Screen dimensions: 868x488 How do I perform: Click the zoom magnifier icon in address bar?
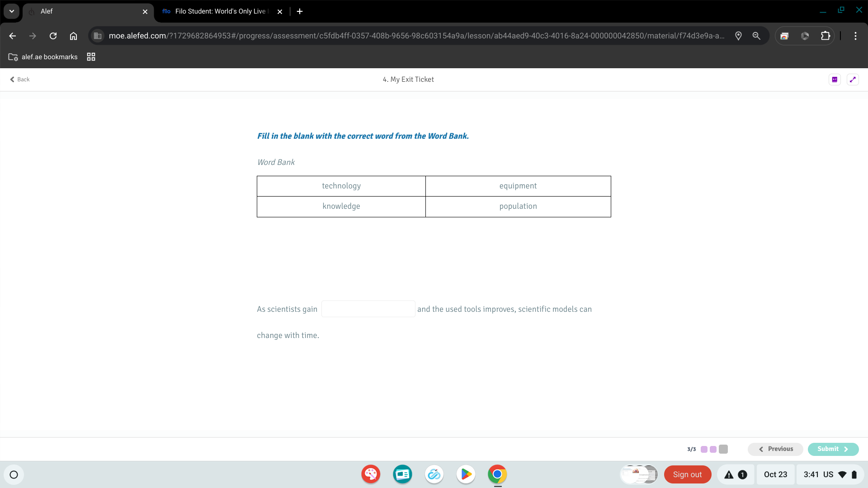(756, 36)
